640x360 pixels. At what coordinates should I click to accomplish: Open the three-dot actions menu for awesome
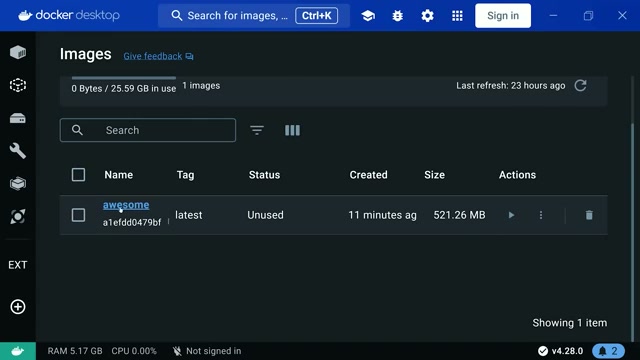tap(541, 215)
